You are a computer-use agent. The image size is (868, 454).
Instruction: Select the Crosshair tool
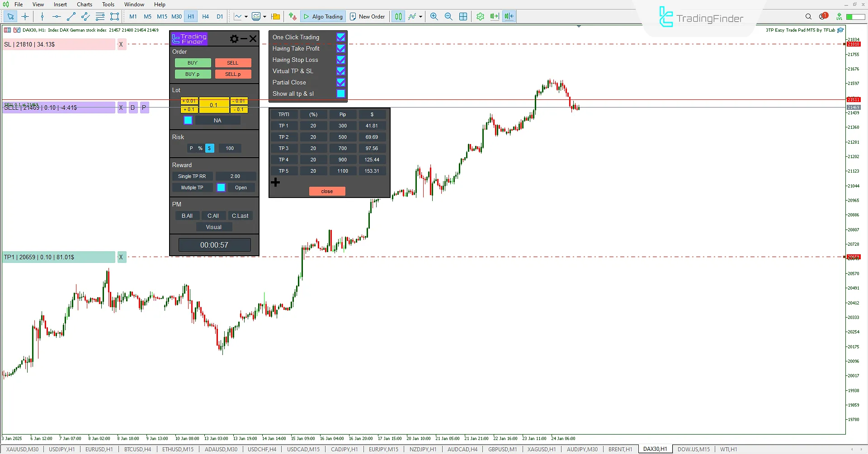25,16
